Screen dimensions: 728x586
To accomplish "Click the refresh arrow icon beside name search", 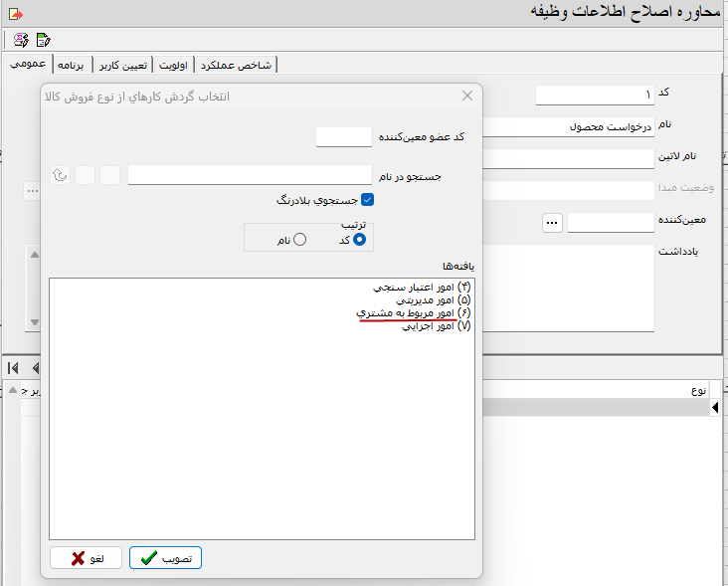I will (x=60, y=175).
